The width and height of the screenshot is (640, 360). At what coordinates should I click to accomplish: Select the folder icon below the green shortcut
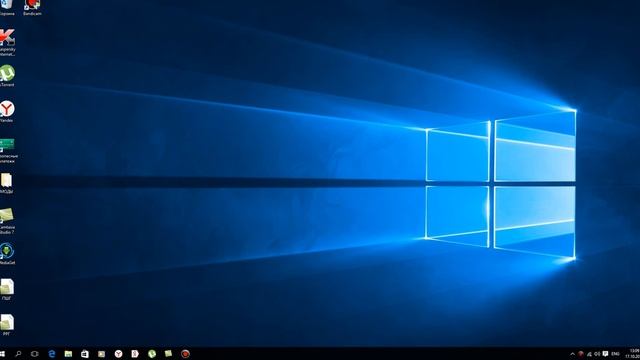7,183
